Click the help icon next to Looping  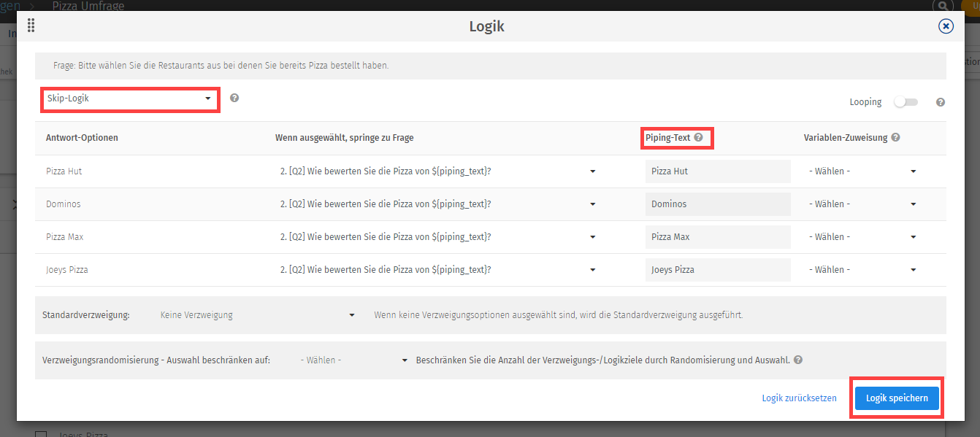pyautogui.click(x=940, y=102)
